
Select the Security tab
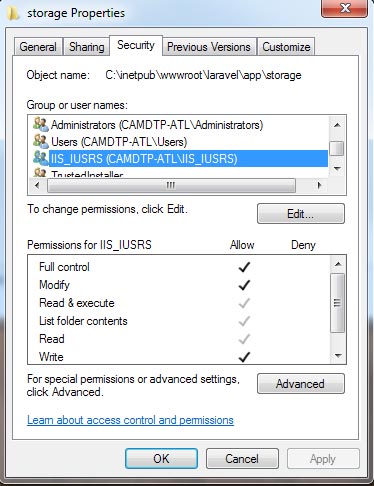tap(136, 45)
